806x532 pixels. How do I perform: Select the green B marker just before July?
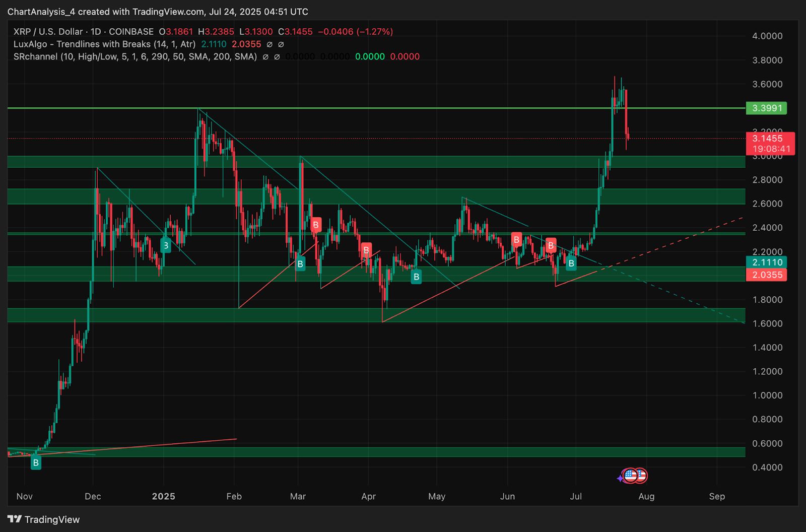(x=571, y=263)
